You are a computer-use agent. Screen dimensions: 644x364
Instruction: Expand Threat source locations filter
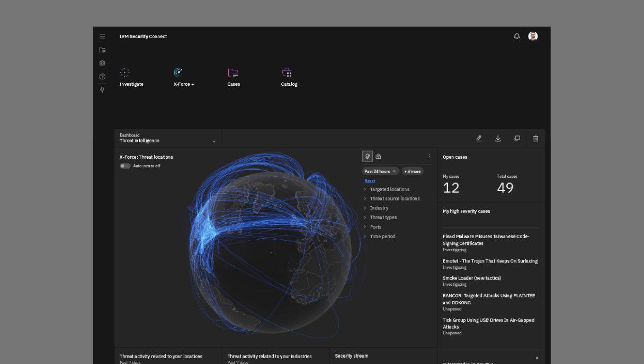(391, 198)
